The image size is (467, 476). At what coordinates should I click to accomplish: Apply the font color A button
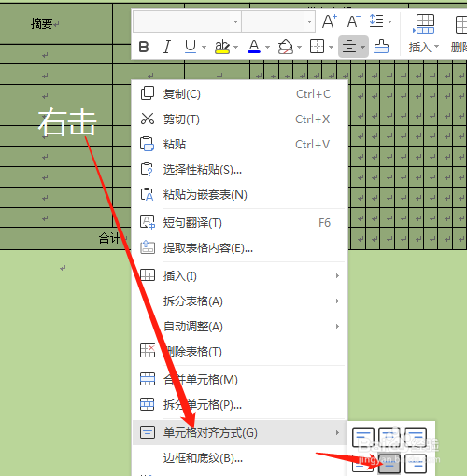pyautogui.click(x=254, y=47)
